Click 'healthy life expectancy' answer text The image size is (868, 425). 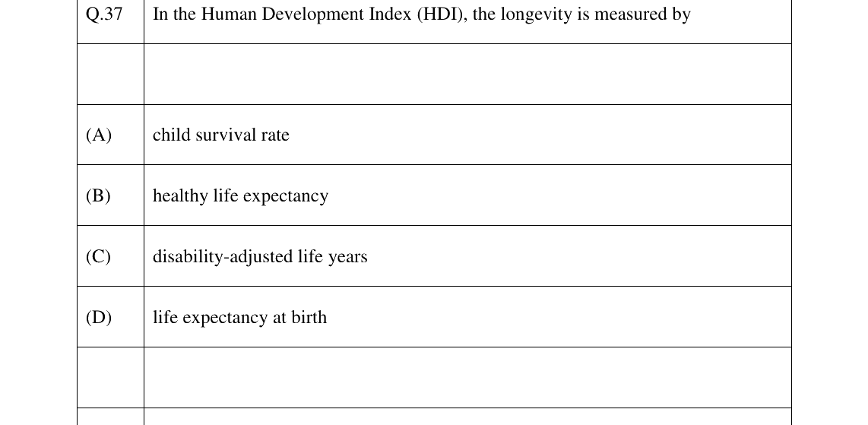pyautogui.click(x=240, y=196)
